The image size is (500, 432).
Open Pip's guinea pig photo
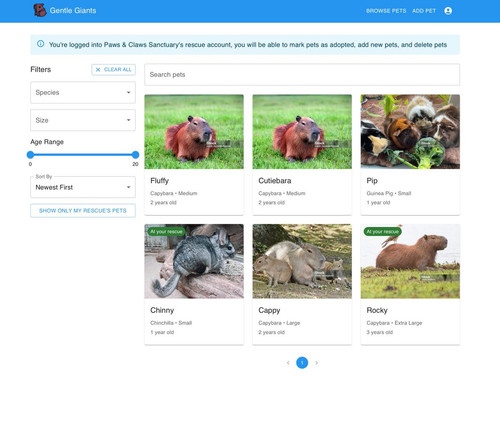(x=410, y=132)
